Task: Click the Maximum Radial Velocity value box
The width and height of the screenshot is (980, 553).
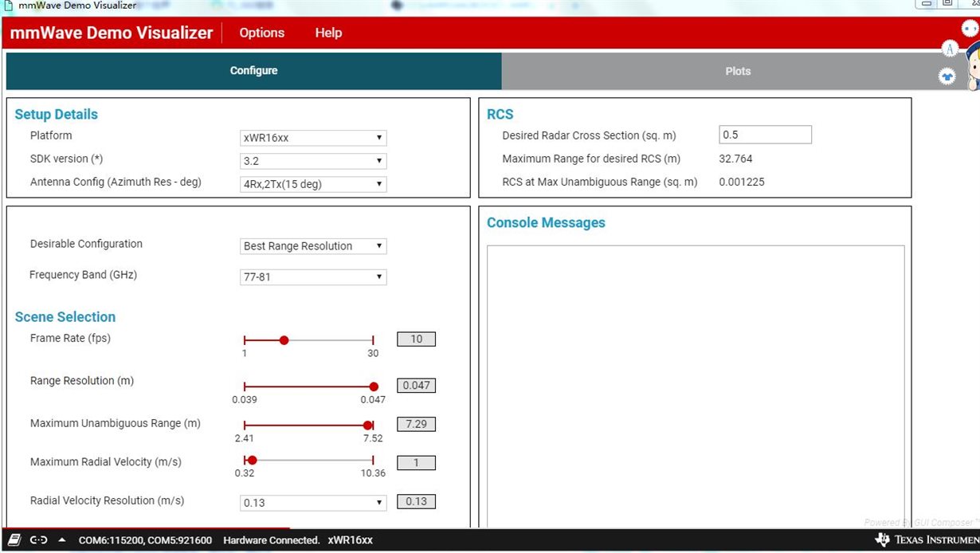Action: tap(416, 463)
